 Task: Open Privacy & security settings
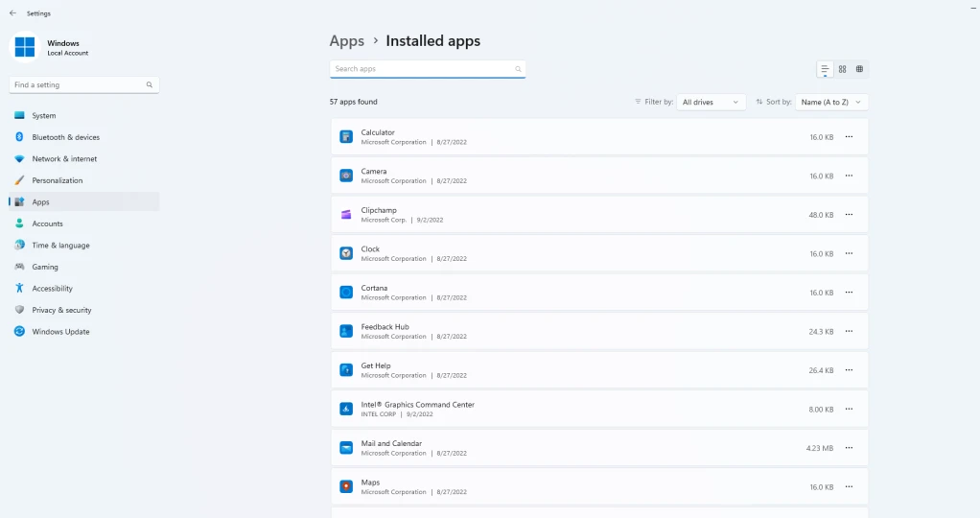(x=84, y=310)
